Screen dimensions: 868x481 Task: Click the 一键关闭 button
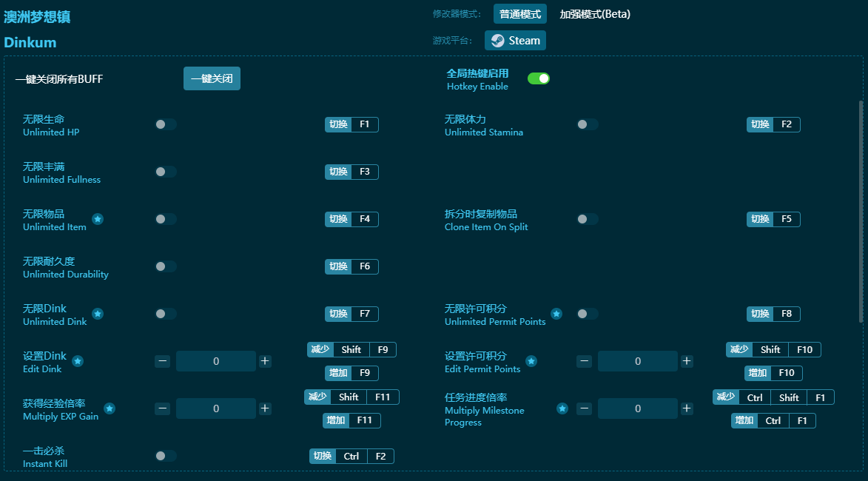(212, 78)
